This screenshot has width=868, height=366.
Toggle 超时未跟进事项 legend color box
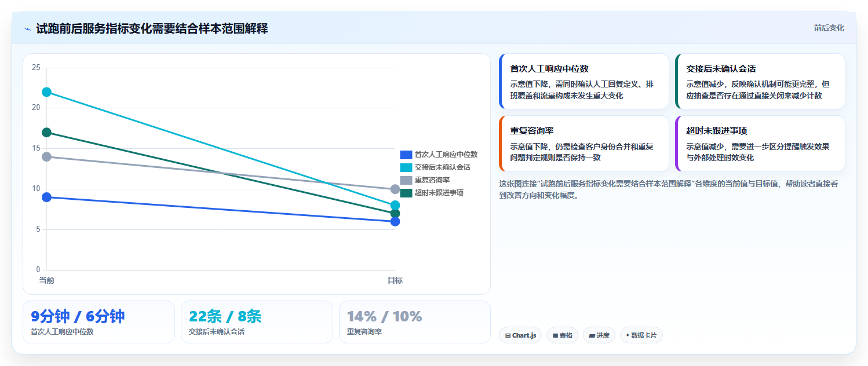tap(406, 193)
